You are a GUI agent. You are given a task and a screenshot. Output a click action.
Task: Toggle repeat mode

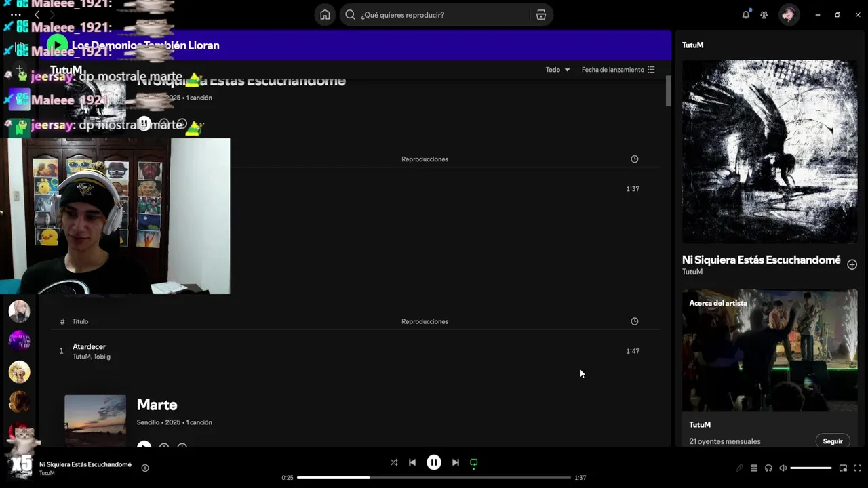pyautogui.click(x=474, y=462)
